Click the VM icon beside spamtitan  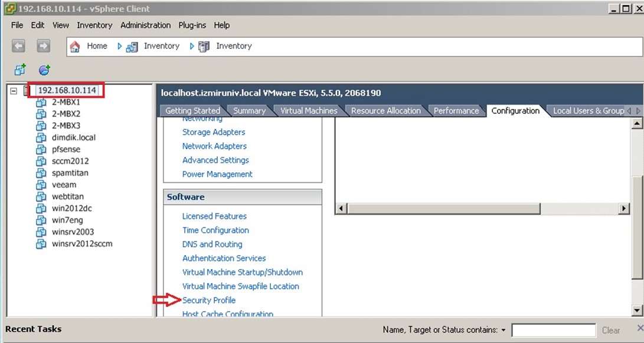tap(41, 173)
